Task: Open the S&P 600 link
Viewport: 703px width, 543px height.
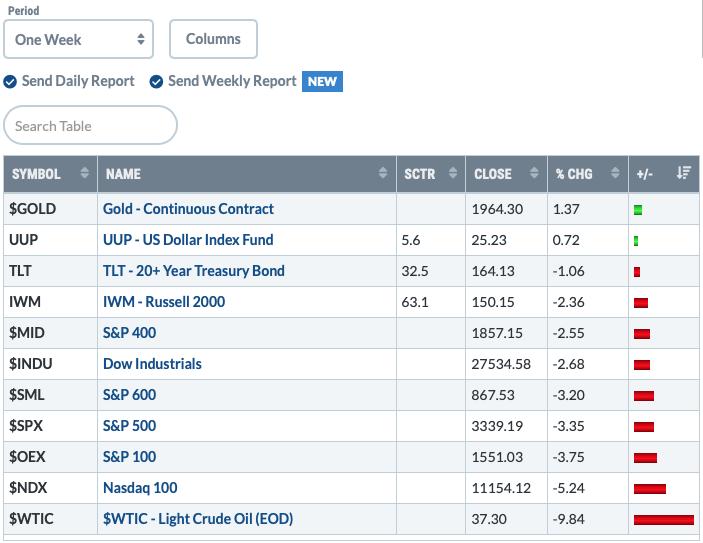Action: [x=130, y=395]
